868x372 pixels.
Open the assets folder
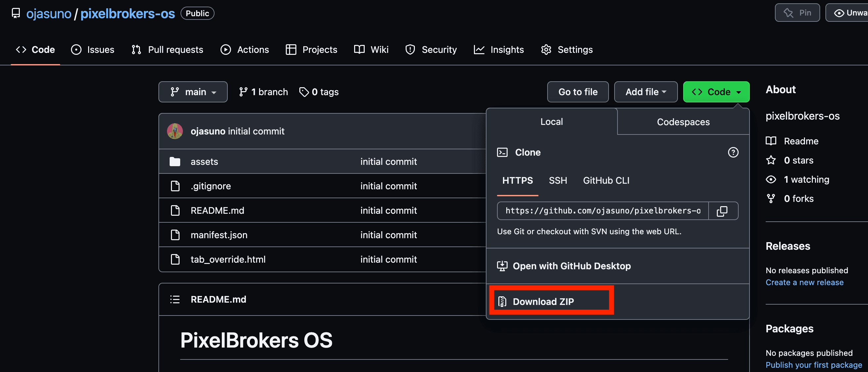coord(204,162)
